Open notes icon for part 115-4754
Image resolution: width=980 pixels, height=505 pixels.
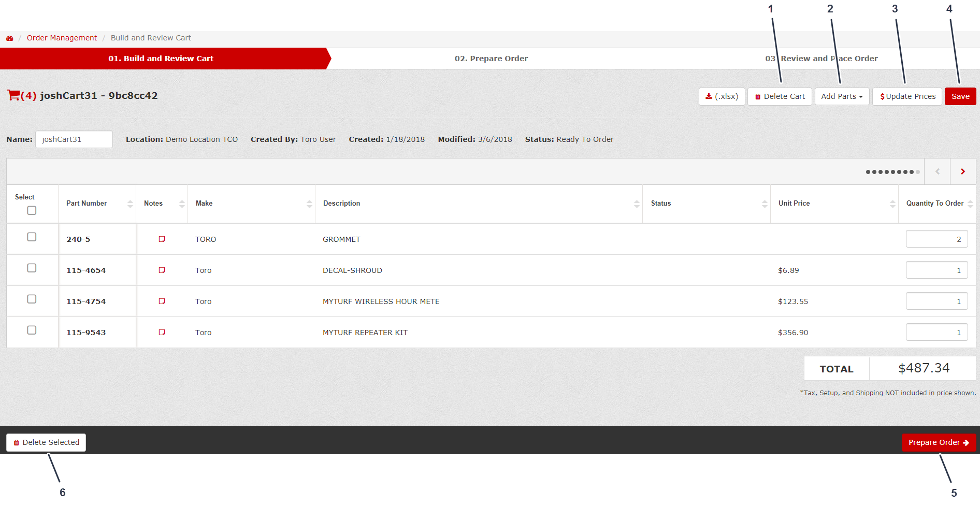[x=162, y=301]
